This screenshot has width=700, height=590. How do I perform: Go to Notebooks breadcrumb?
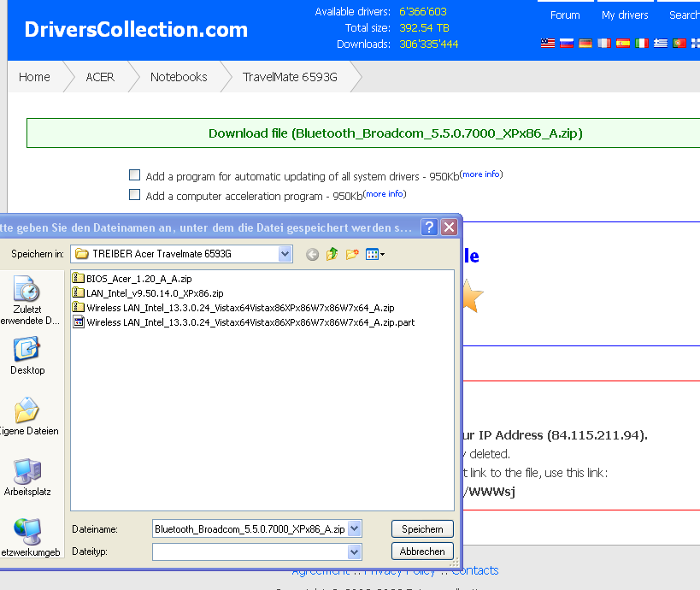click(x=179, y=77)
